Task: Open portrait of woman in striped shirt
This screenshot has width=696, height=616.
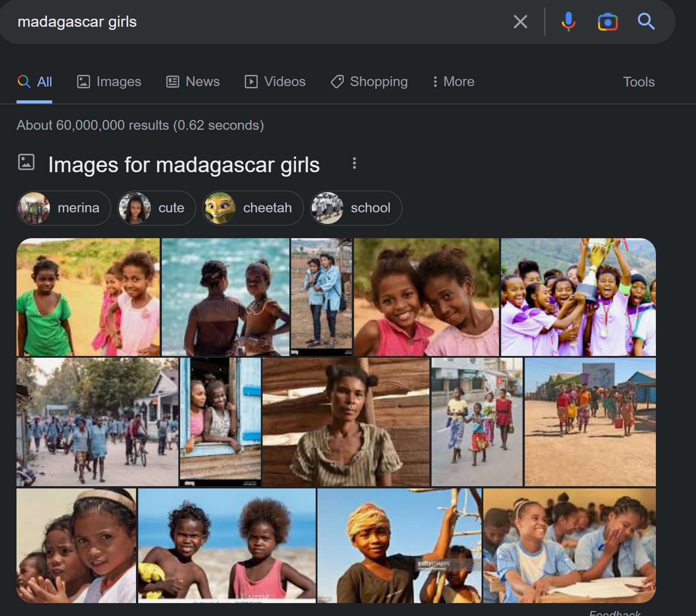Action: (x=346, y=422)
